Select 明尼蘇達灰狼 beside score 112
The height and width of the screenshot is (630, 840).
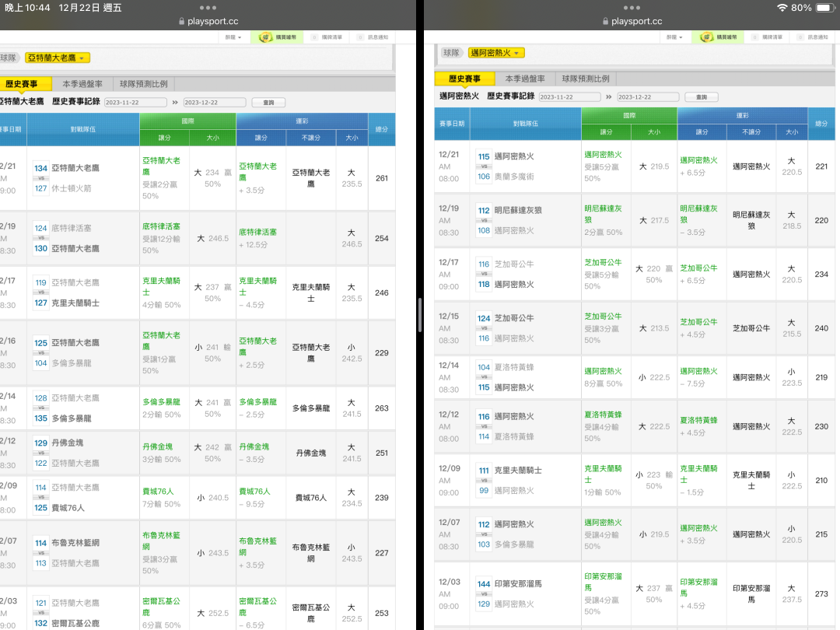click(x=518, y=211)
